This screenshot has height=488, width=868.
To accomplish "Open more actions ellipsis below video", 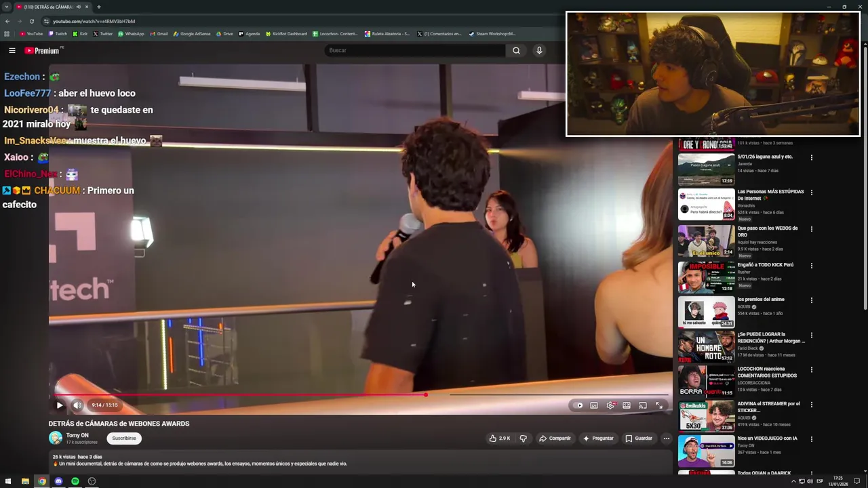I will (666, 439).
